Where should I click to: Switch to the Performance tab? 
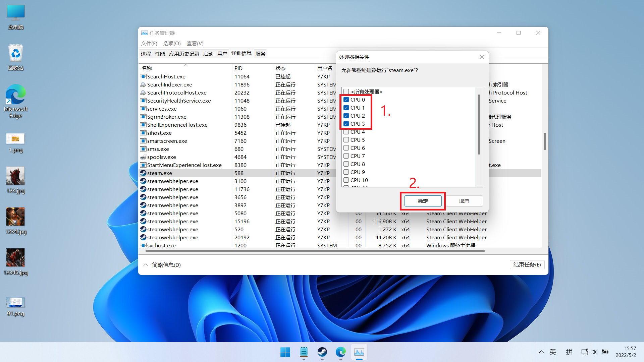160,54
